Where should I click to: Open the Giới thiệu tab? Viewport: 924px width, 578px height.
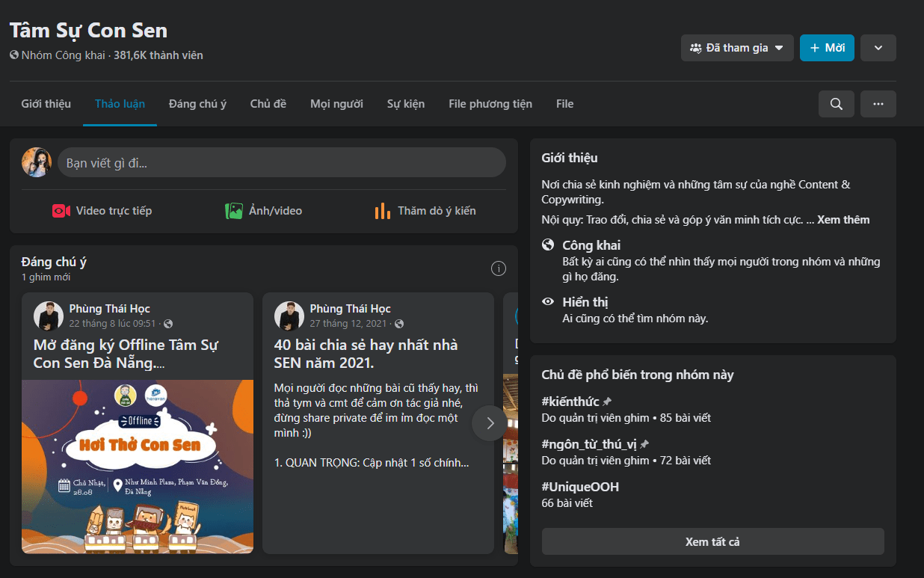click(46, 104)
